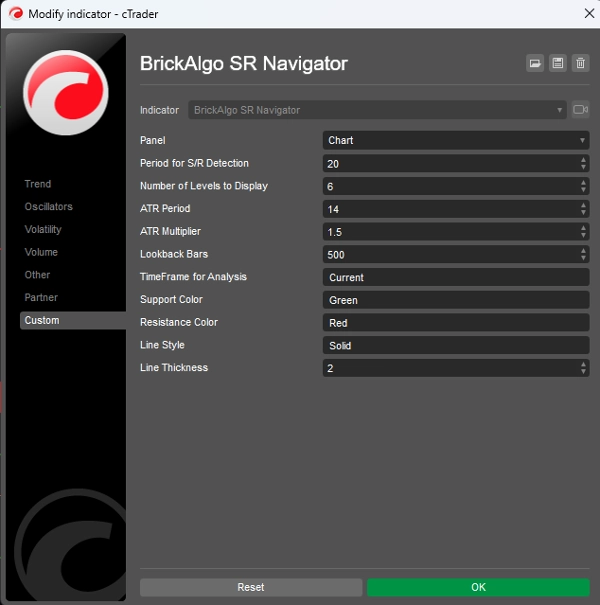Image resolution: width=600 pixels, height=605 pixels.
Task: Click the Support Color field showing Green
Action: [x=456, y=300]
